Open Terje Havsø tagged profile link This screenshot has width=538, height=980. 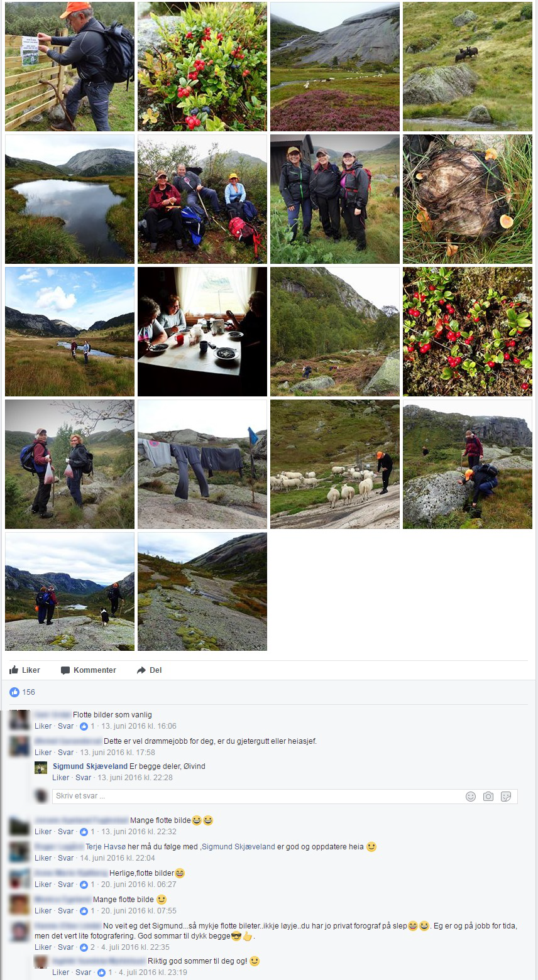(x=106, y=847)
